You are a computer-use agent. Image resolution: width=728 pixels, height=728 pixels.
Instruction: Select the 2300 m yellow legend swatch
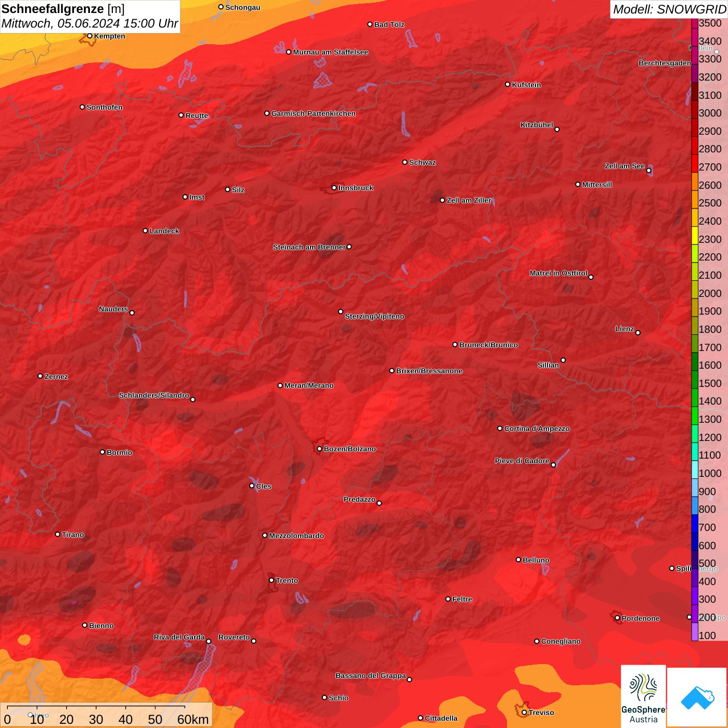[695, 236]
